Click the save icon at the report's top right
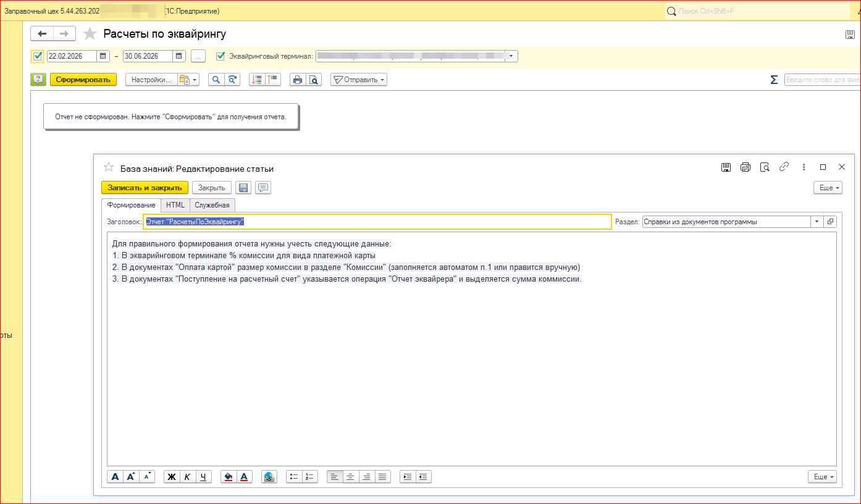Viewport: 861px width, 504px height. pyautogui.click(x=849, y=35)
